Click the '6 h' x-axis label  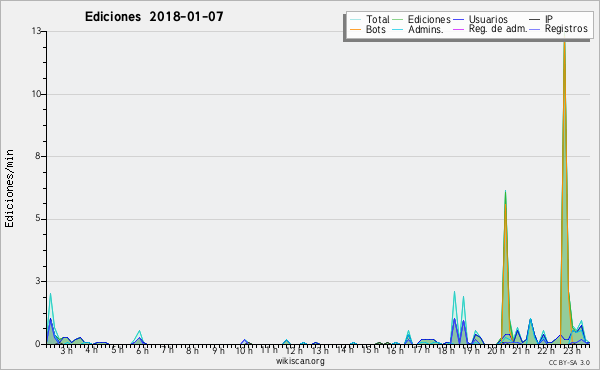pos(142,350)
